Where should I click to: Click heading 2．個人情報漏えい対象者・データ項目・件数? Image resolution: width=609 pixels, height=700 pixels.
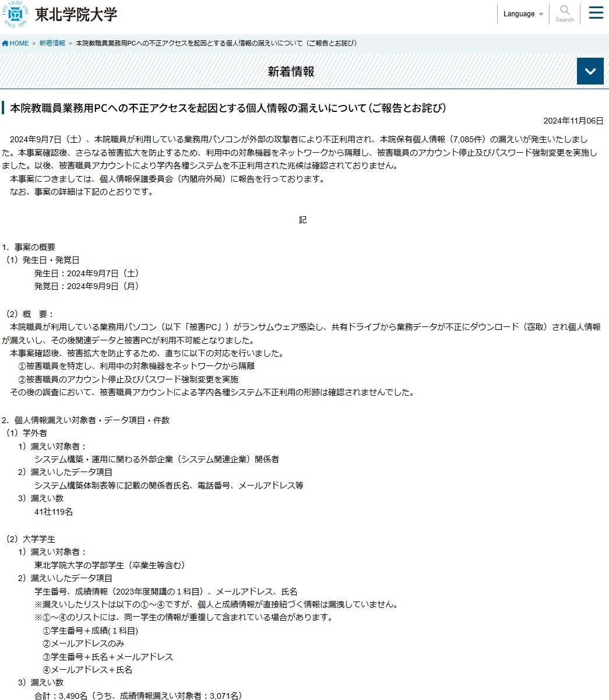pyautogui.click(x=86, y=420)
